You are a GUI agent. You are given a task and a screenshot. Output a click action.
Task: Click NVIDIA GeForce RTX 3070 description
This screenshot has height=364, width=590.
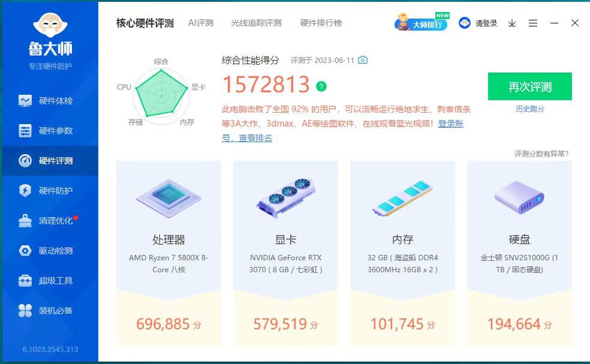tap(286, 263)
